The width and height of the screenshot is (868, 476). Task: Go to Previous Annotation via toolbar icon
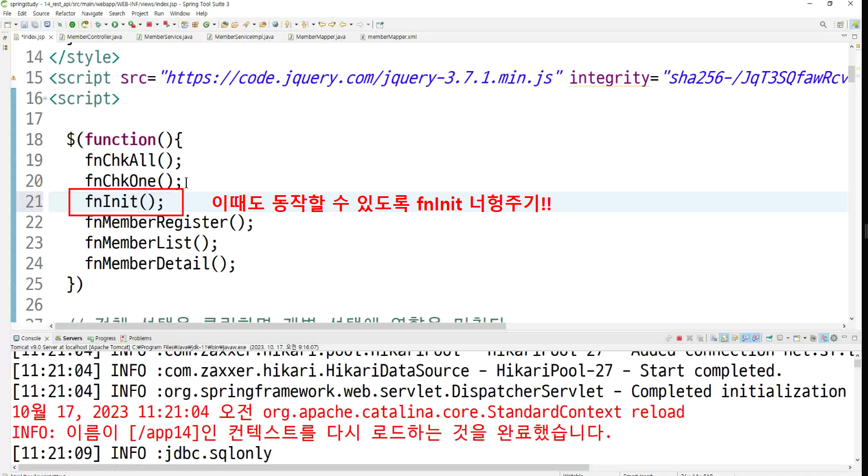tap(305, 25)
